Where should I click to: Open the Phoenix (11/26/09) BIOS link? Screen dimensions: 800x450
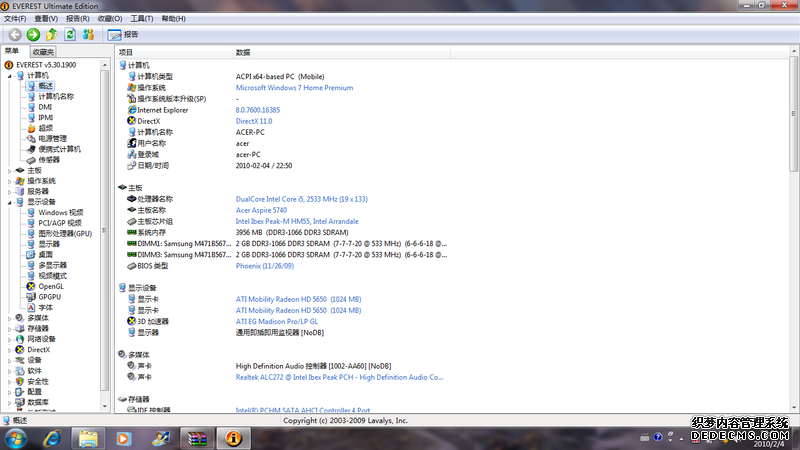coord(265,266)
